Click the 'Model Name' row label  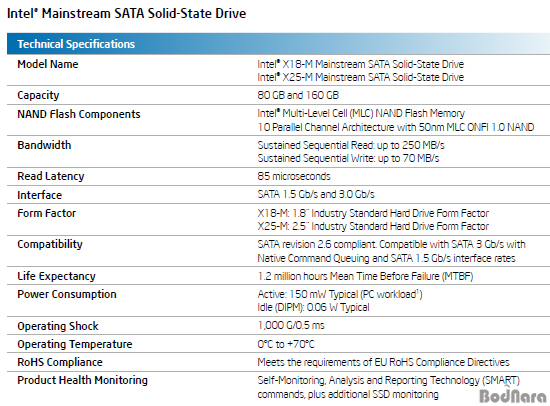(x=48, y=64)
